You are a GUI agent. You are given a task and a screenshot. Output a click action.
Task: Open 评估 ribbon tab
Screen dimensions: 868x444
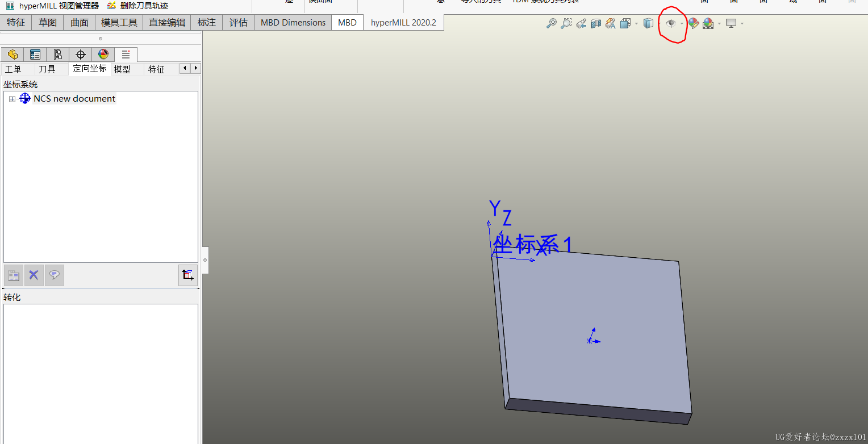click(239, 23)
